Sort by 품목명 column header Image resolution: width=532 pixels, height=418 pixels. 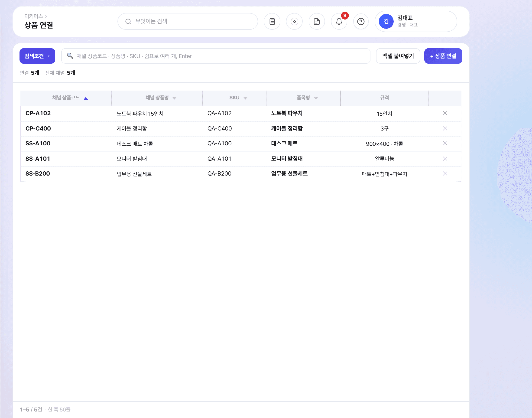(303, 98)
